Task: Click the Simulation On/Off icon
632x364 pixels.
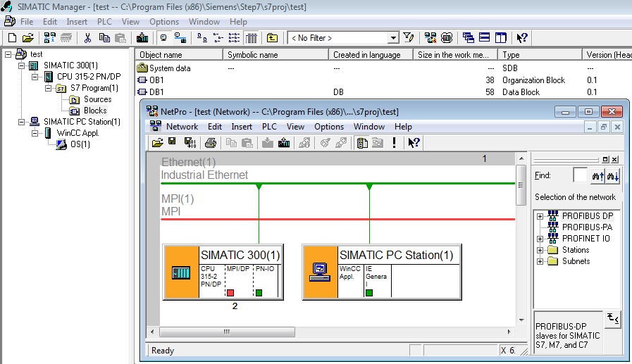Action: tap(447, 38)
